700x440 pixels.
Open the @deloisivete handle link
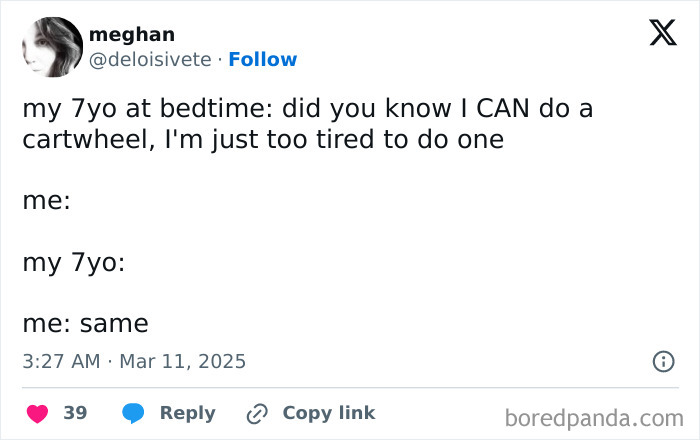coord(150,59)
